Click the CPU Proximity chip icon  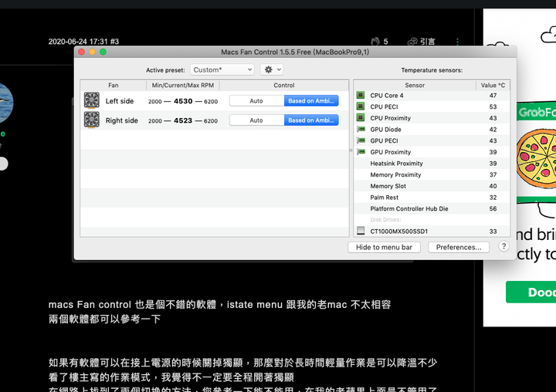tap(361, 117)
